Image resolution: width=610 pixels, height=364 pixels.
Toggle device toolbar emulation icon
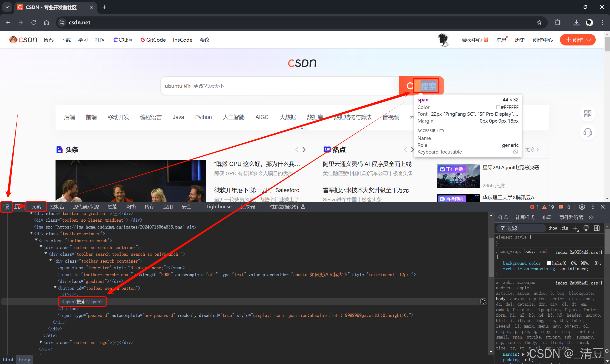pyautogui.click(x=17, y=207)
